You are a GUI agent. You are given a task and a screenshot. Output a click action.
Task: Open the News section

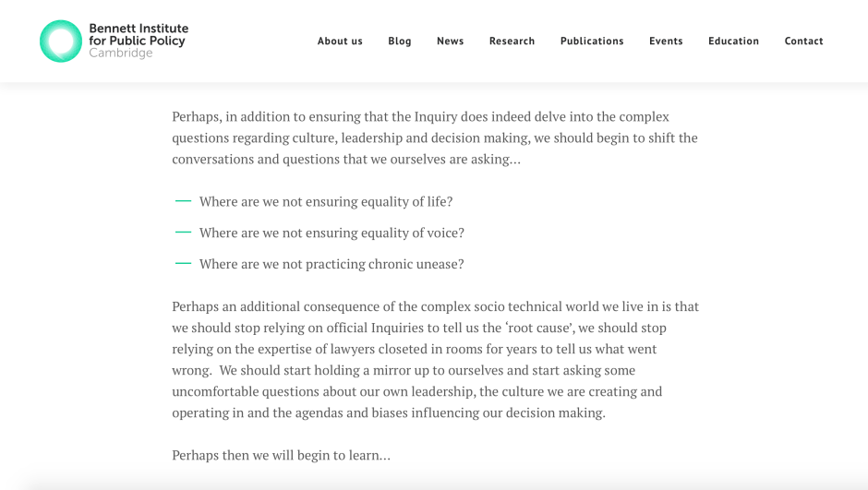point(451,41)
